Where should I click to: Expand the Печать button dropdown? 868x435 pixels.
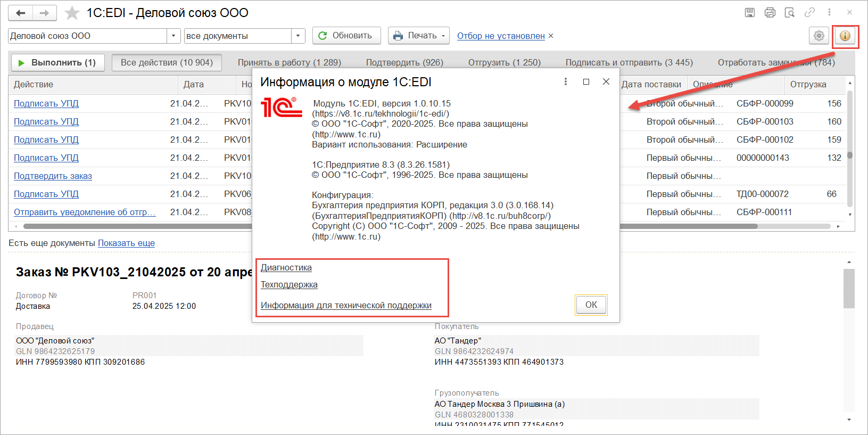click(443, 36)
